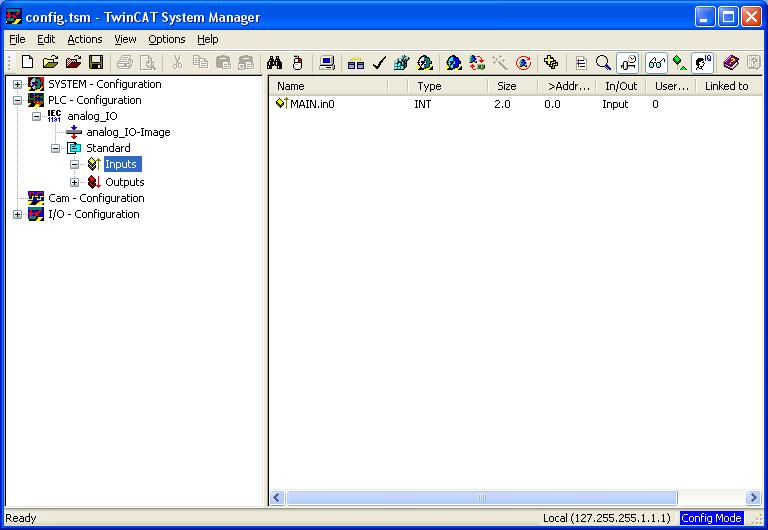Select the Outputs tree item
This screenshot has width=768, height=530.
125,182
